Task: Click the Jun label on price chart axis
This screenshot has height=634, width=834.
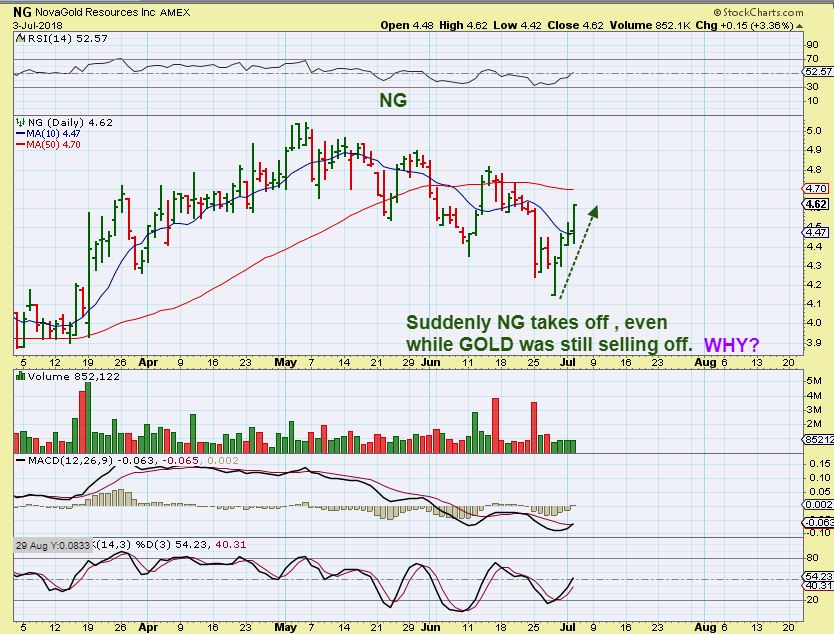Action: click(x=431, y=362)
